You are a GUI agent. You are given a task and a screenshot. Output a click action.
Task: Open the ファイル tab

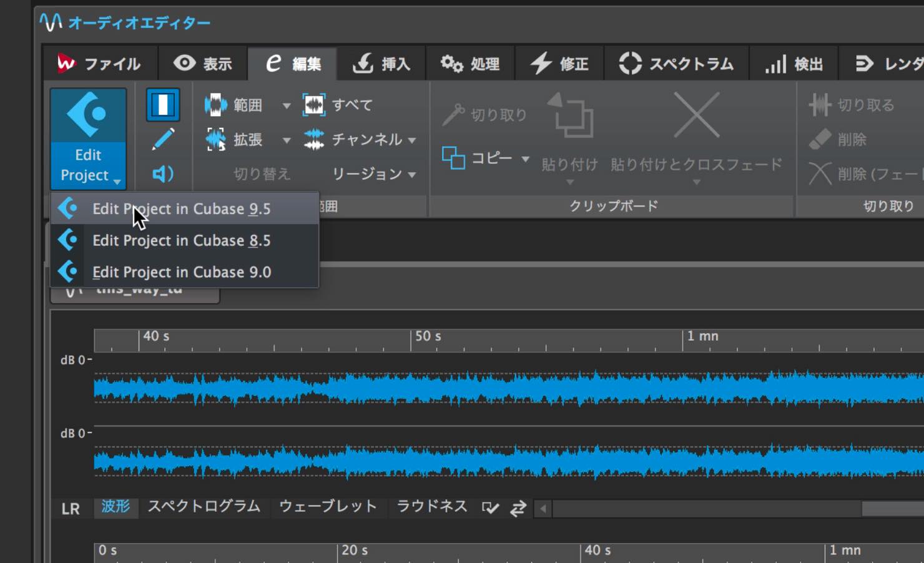(x=100, y=63)
